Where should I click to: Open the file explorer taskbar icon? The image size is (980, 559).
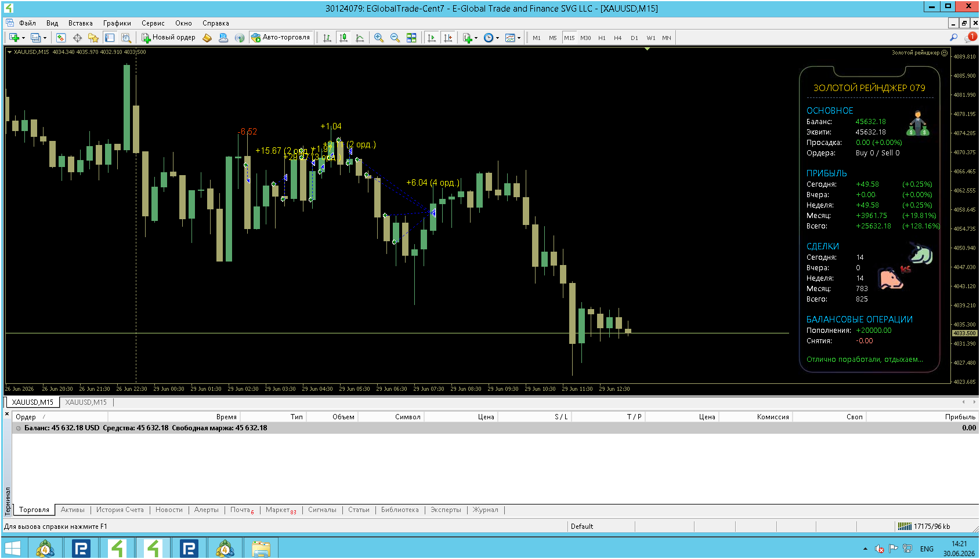tap(261, 549)
